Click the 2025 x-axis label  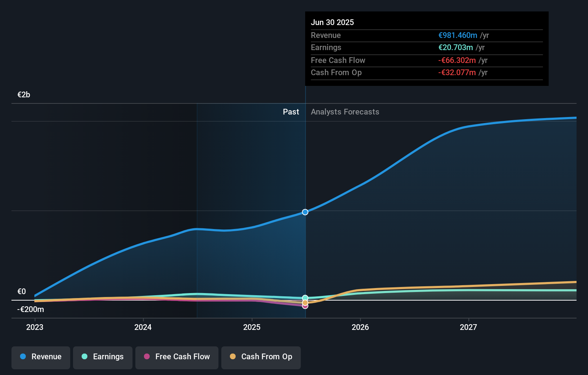[x=252, y=327]
